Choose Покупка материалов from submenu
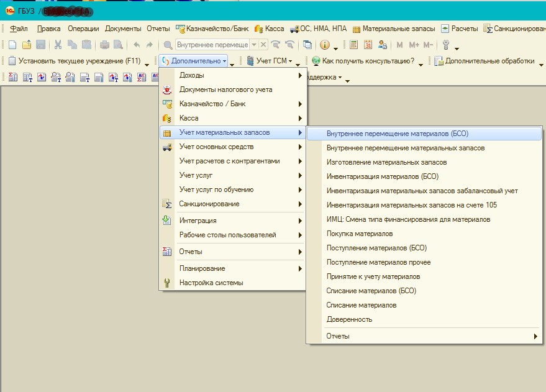This screenshot has height=392, width=546. 359,234
